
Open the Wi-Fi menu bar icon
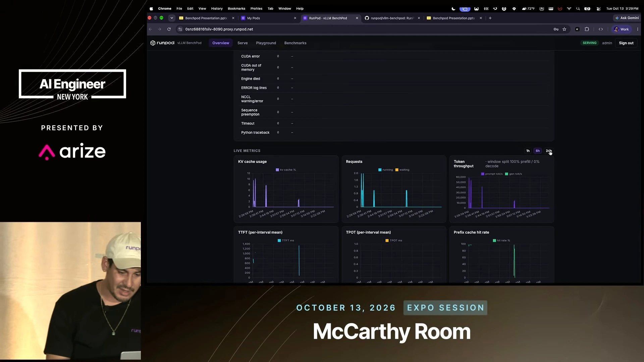coord(569,9)
